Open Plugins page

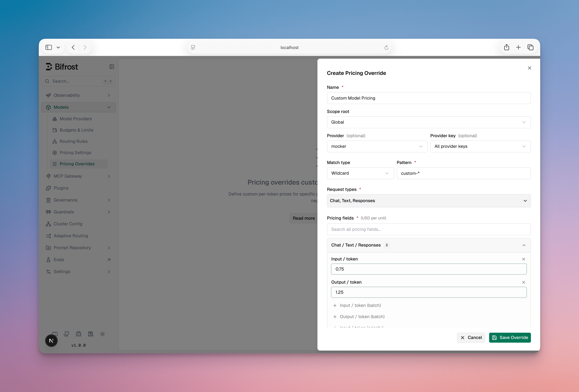click(x=78, y=188)
